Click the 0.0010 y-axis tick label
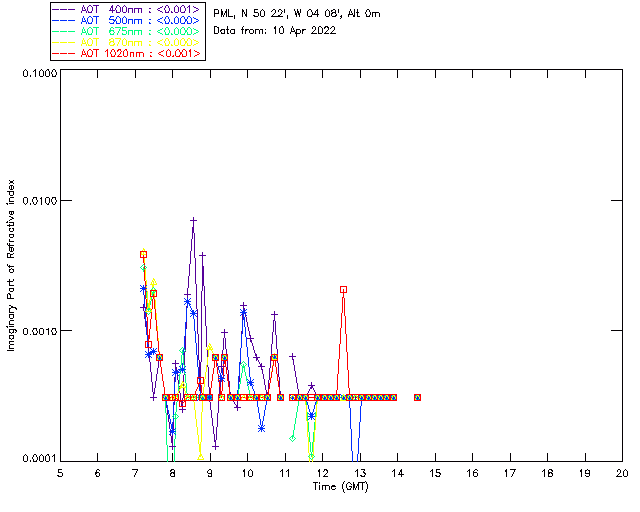 [40, 330]
